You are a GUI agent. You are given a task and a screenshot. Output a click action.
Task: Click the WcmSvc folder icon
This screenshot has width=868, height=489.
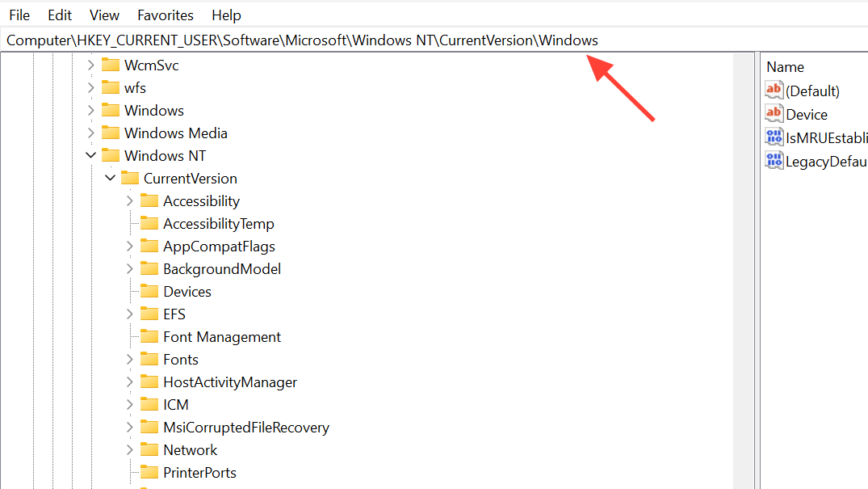pos(110,65)
